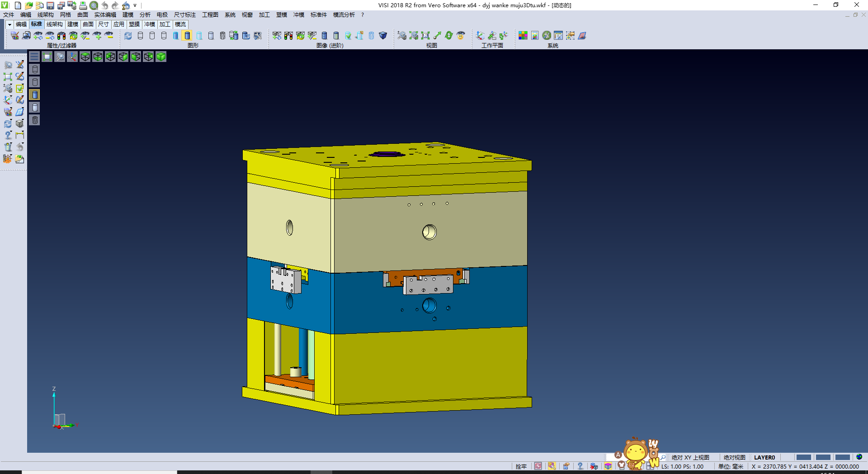This screenshot has width=868, height=474.
Task: Click the LAYER0 layer field
Action: pyautogui.click(x=764, y=457)
